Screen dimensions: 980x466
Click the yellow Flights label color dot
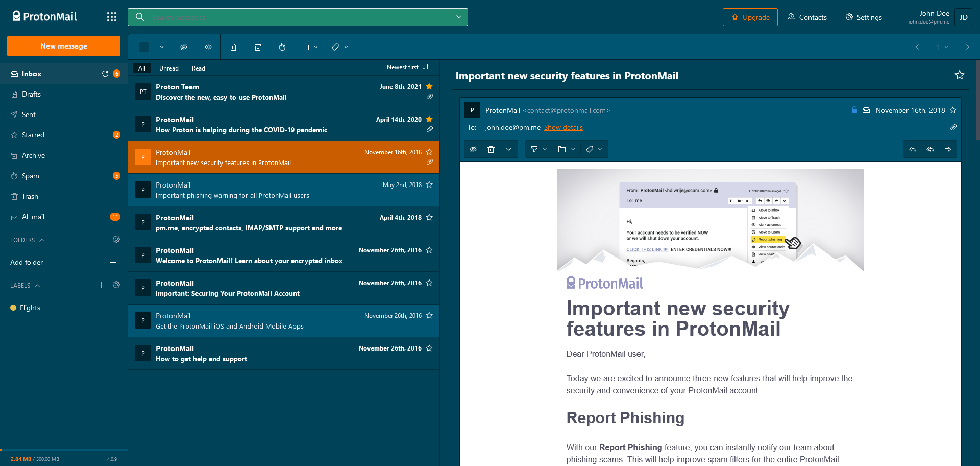coord(13,308)
